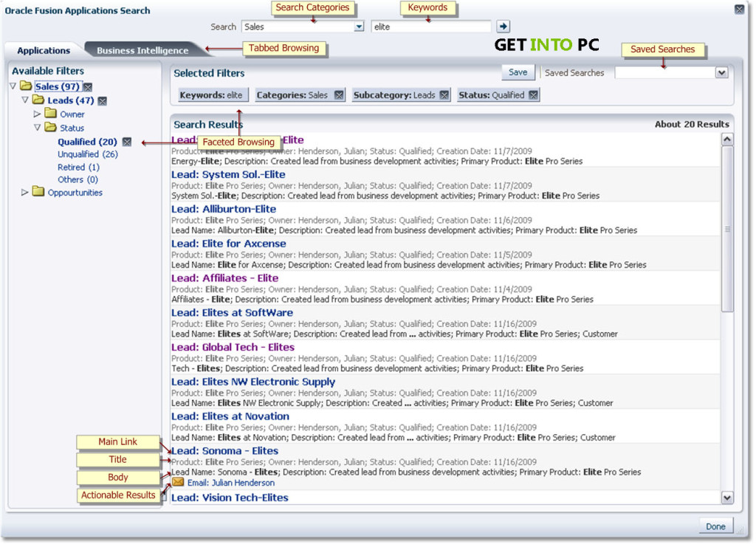Filter by Unqualified (26) status

pos(88,154)
